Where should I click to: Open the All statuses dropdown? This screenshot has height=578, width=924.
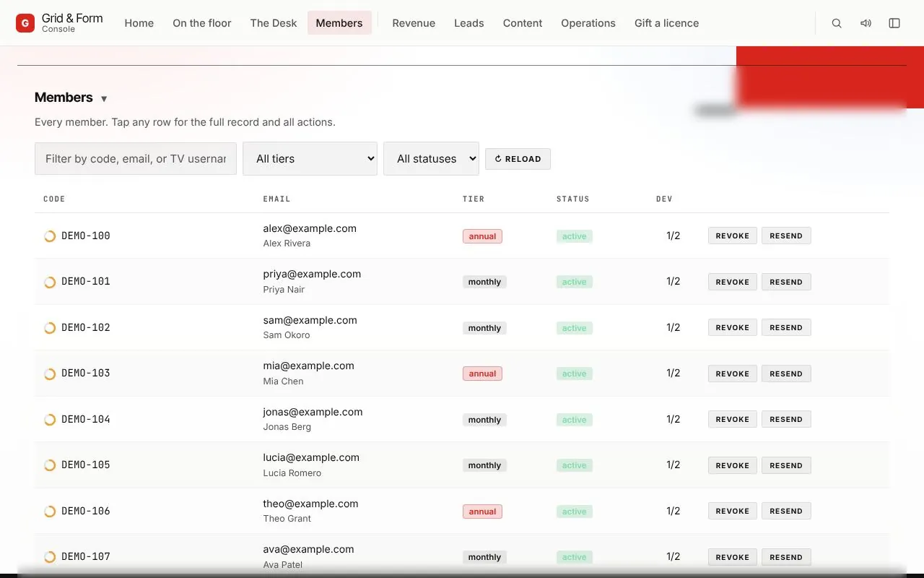click(x=431, y=159)
